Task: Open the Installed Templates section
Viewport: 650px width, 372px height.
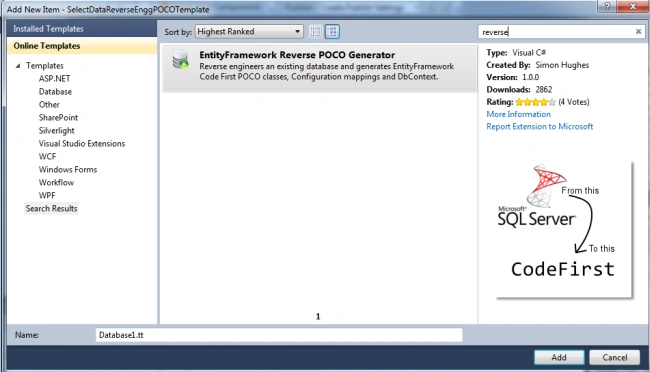Action: click(82, 29)
